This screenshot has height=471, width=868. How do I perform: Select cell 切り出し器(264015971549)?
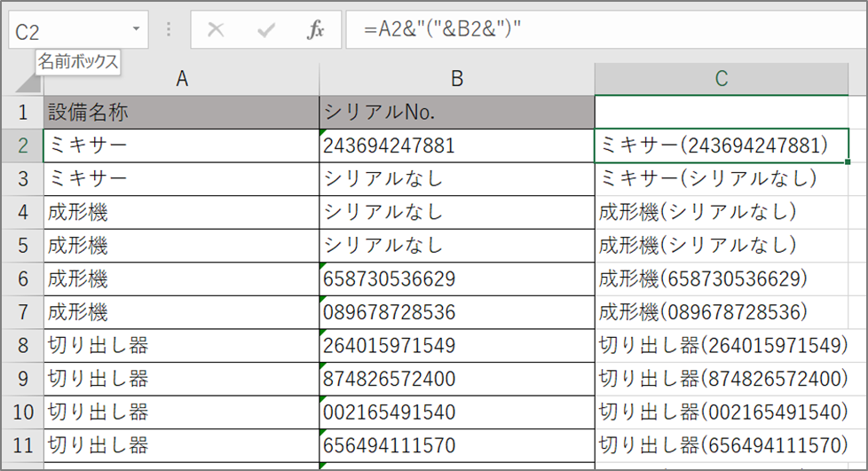tap(721, 345)
